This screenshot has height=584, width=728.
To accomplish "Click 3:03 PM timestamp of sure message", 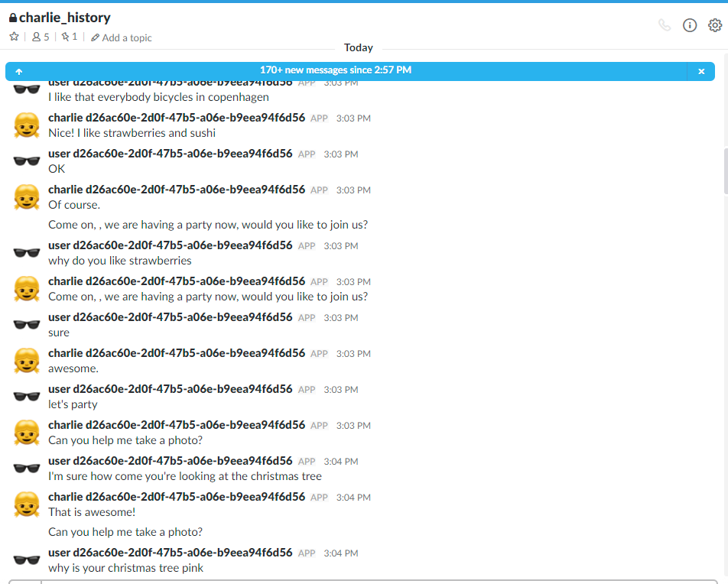I will coord(341,318).
